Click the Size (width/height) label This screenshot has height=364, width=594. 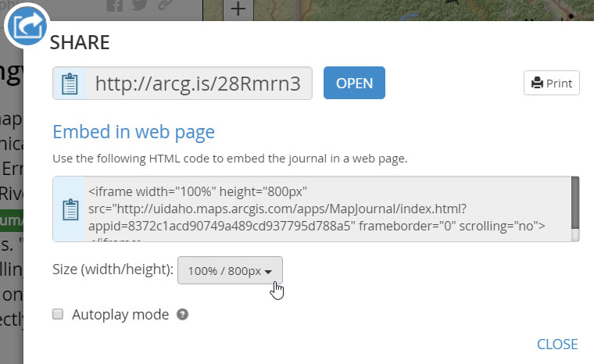(113, 270)
